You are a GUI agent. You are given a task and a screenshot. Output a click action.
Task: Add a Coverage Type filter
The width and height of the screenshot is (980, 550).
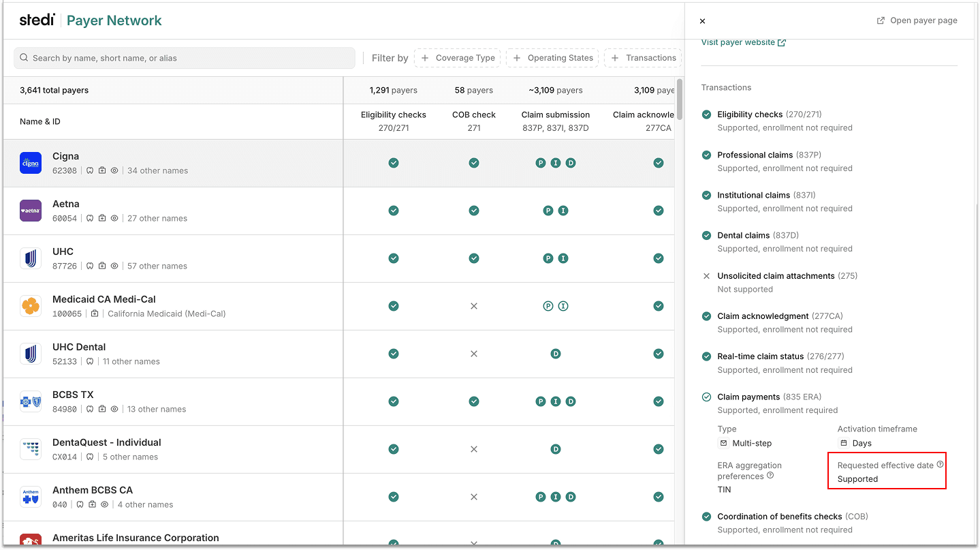457,58
